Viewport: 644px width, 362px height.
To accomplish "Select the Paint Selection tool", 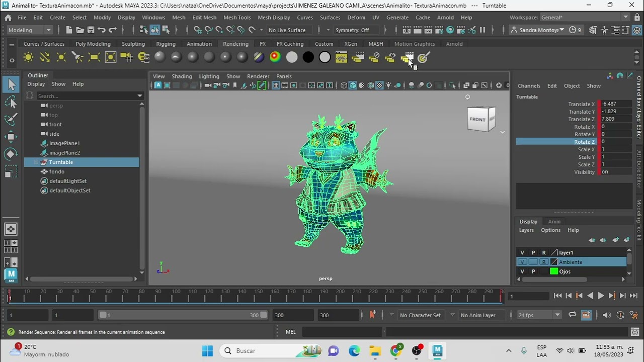I will (11, 119).
